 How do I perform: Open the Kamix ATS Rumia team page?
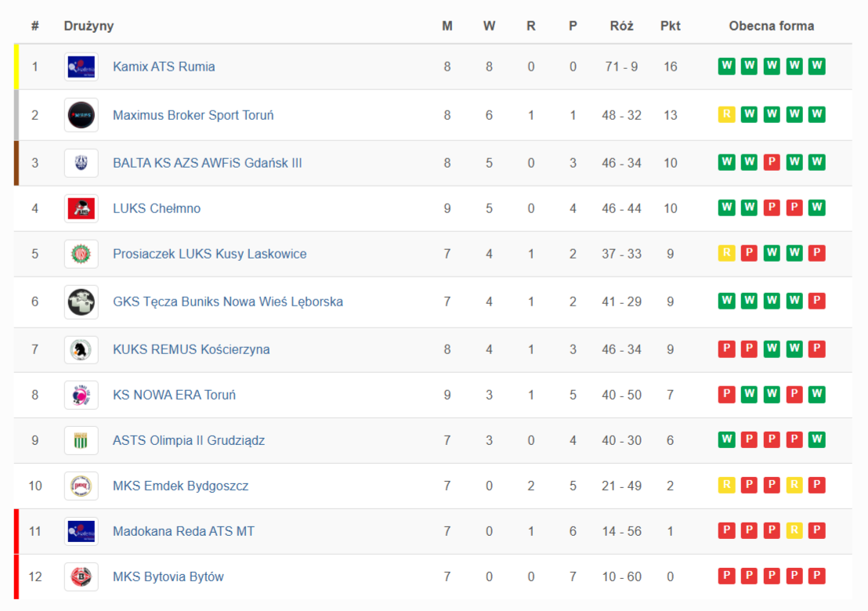click(x=164, y=67)
